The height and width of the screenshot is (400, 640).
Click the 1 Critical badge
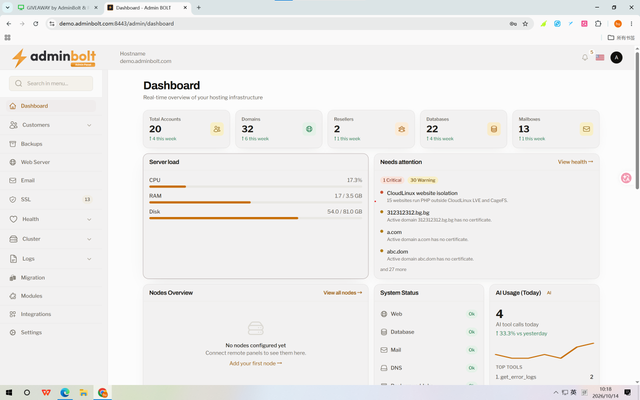tap(392, 180)
